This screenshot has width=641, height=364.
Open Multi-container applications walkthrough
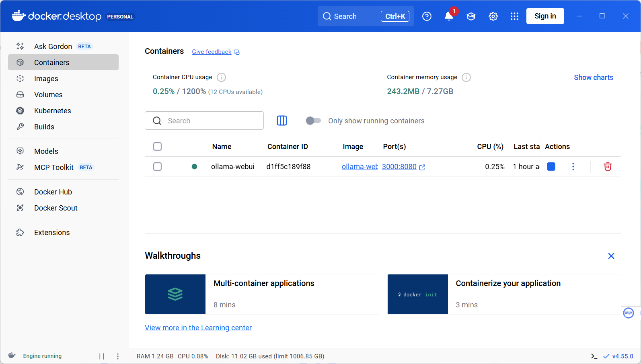(262, 294)
